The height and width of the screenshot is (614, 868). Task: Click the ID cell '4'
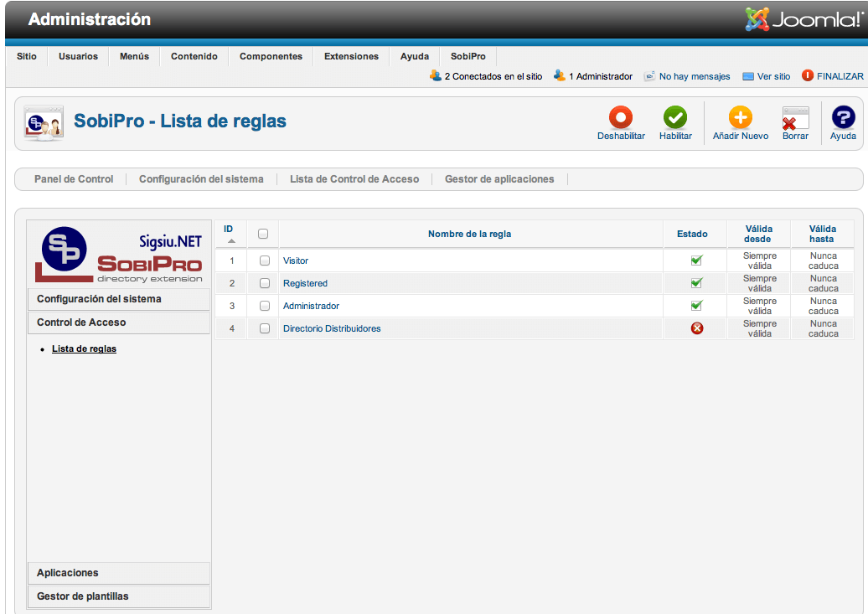pos(232,329)
